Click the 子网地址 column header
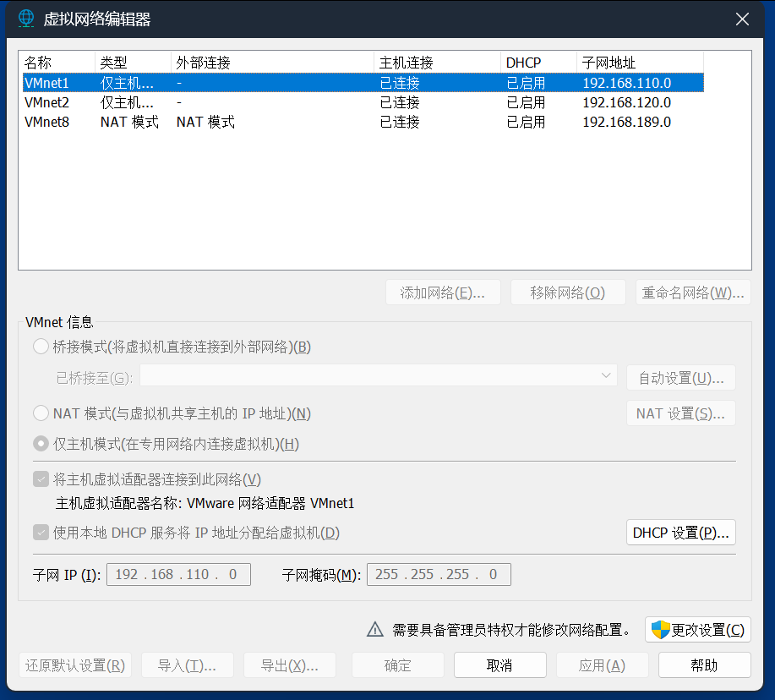This screenshot has width=775, height=700. (640, 63)
